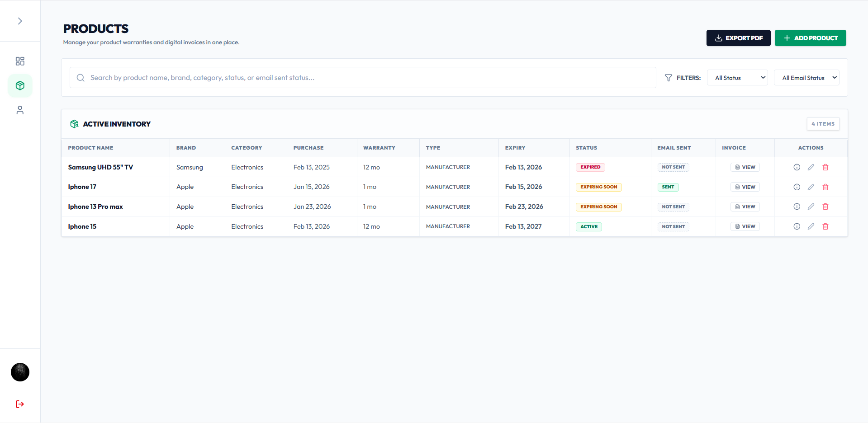
Task: Edit the Iphone 13 Pro max row
Action: (x=811, y=207)
